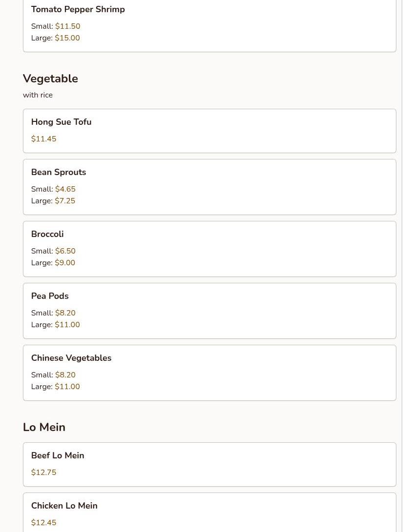Screen dimensions: 412x532
Task: Open the Beef Lo Mein menu item
Action: click(x=57, y=455)
